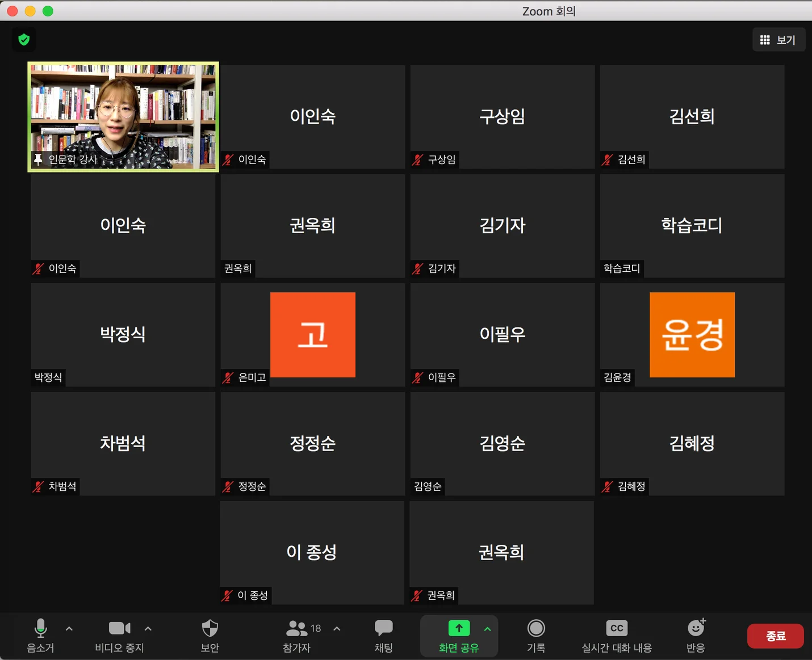
Task: Select the 학습코디 participant tile
Action: pyautogui.click(x=692, y=226)
